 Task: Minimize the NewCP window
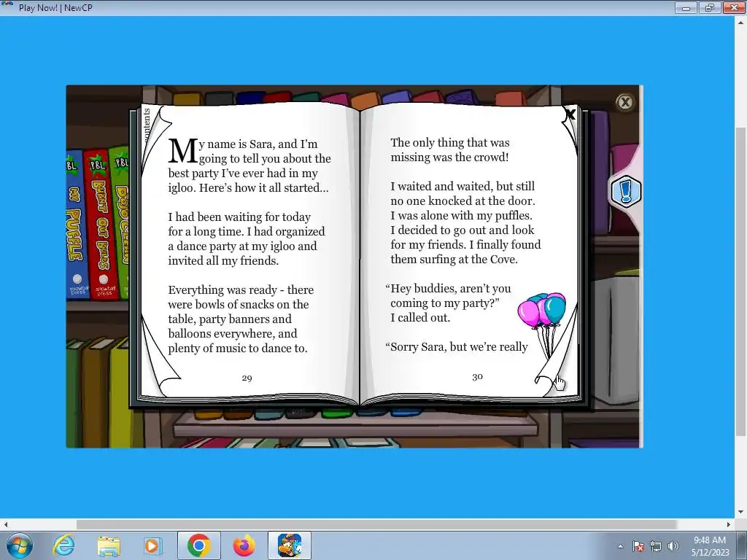click(686, 7)
